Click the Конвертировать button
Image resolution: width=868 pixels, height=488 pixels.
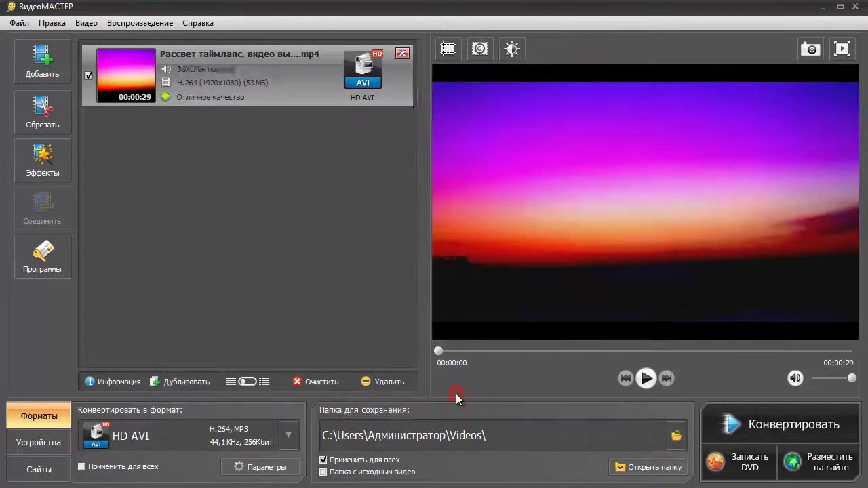[x=781, y=424]
